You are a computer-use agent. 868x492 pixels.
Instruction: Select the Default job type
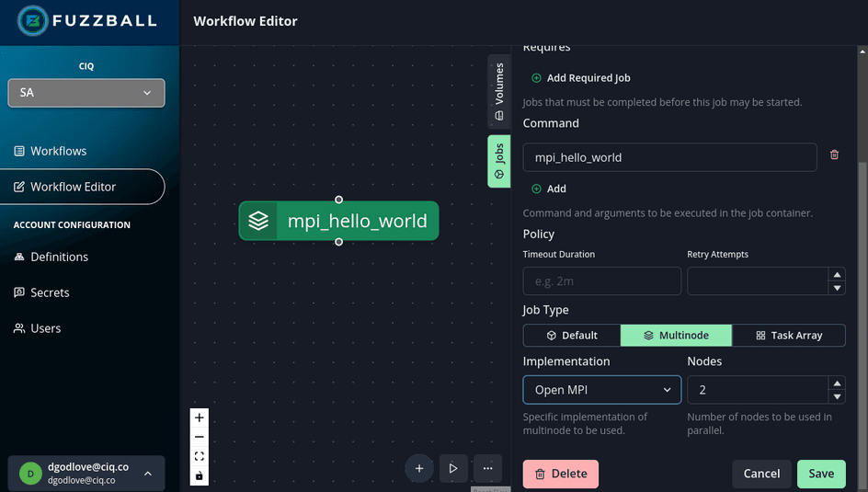tap(572, 336)
